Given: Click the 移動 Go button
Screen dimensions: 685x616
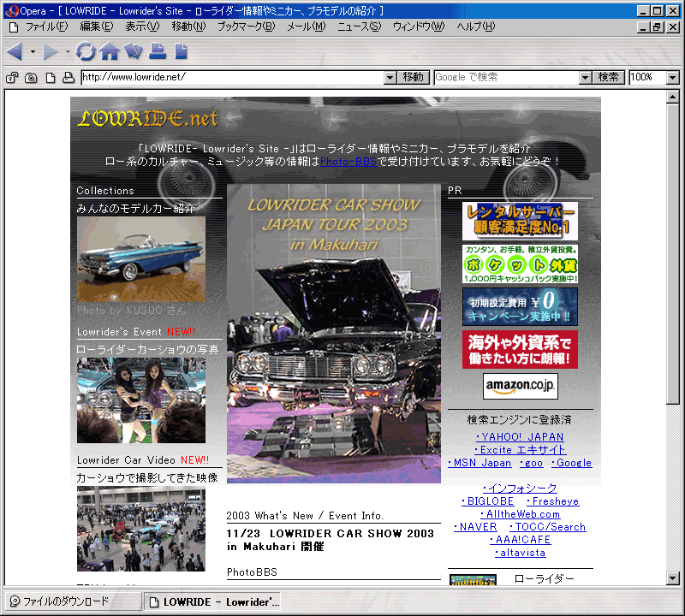Looking at the screenshot, I should 414,77.
